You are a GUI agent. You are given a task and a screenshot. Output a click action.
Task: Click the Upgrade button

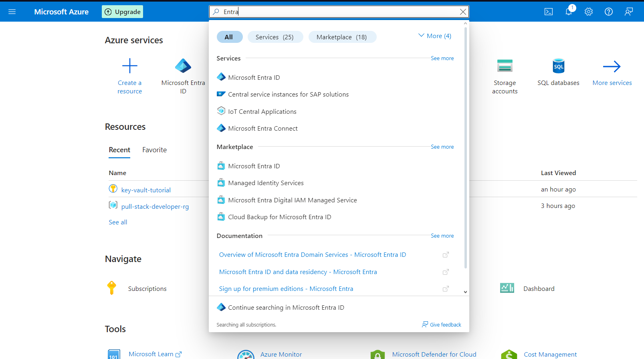[x=122, y=12]
